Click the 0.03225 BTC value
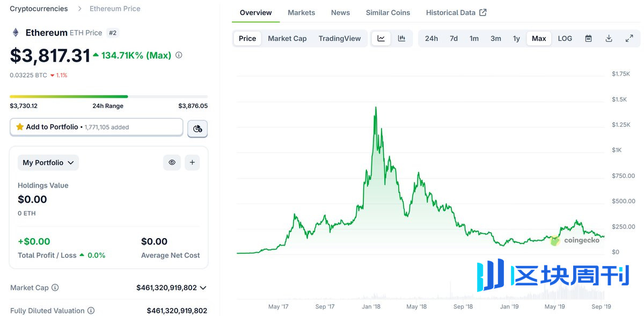The height and width of the screenshot is (316, 644). [x=28, y=75]
